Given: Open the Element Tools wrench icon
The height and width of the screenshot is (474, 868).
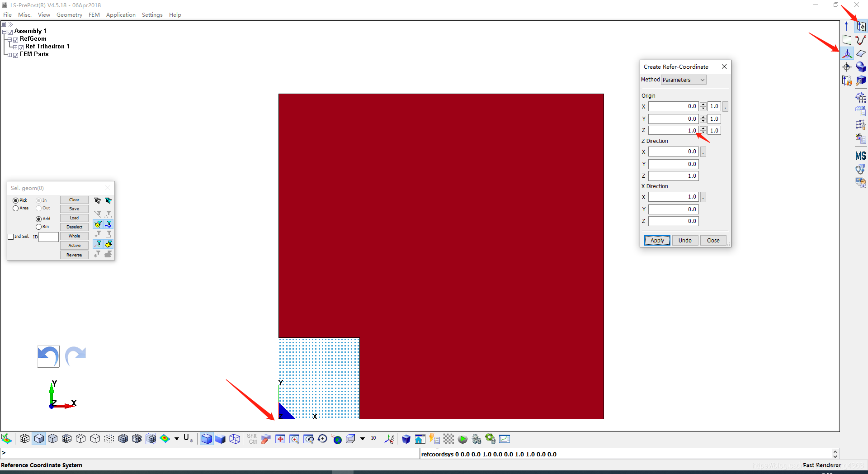Looking at the screenshot, I should pos(861,125).
